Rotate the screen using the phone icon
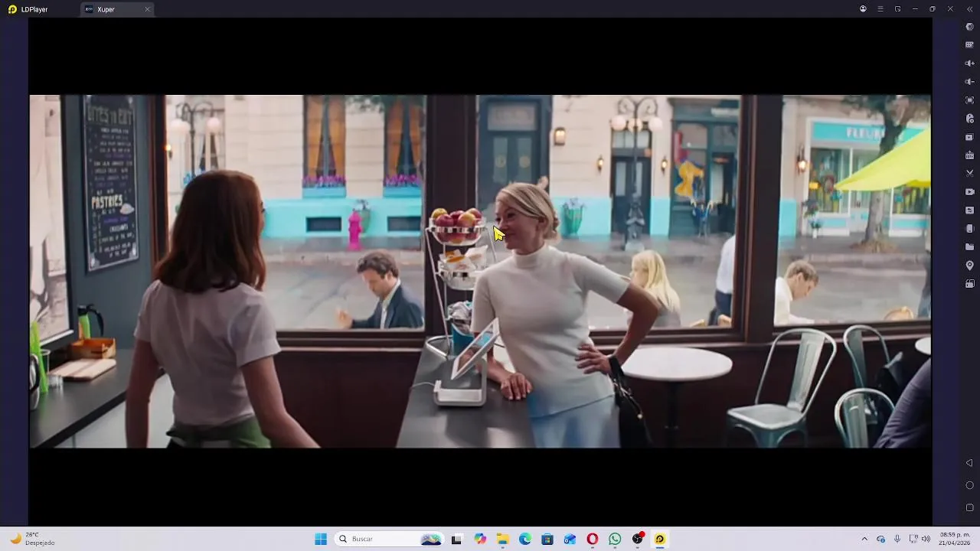The width and height of the screenshot is (980, 551). (969, 229)
